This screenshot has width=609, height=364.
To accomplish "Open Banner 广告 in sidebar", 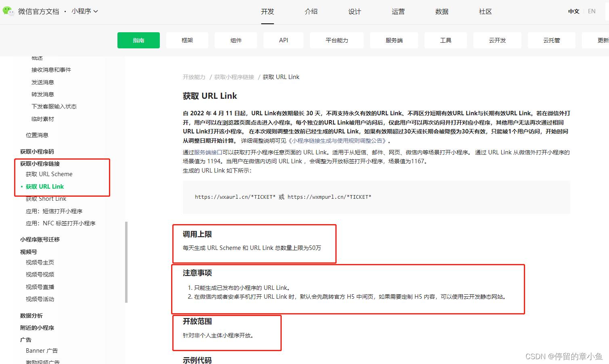I will pos(42,351).
